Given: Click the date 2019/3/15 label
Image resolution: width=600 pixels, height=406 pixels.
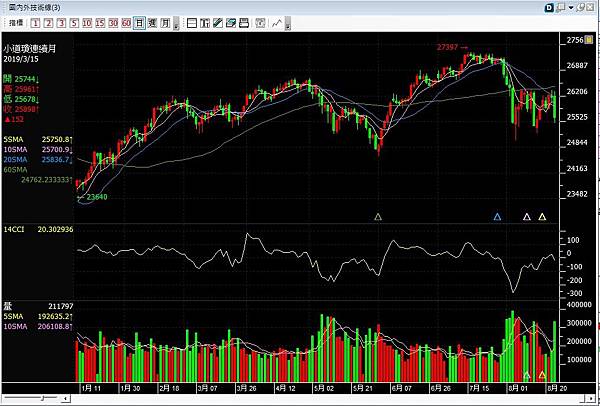Looking at the screenshot, I should (x=21, y=59).
